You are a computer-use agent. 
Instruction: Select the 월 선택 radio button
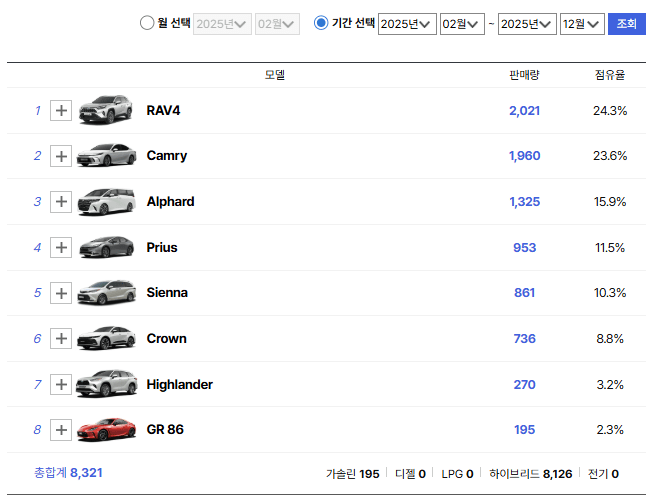click(147, 23)
